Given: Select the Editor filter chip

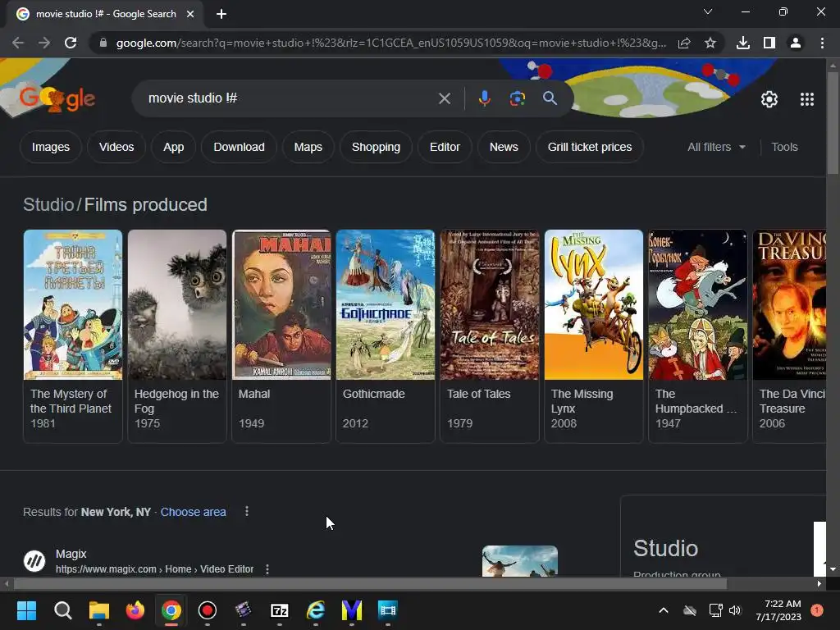Looking at the screenshot, I should tap(445, 147).
